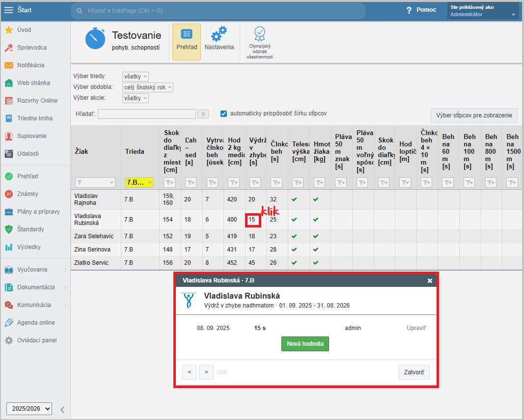Click the Hľadať search input field
The image size is (524, 420).
click(x=147, y=114)
